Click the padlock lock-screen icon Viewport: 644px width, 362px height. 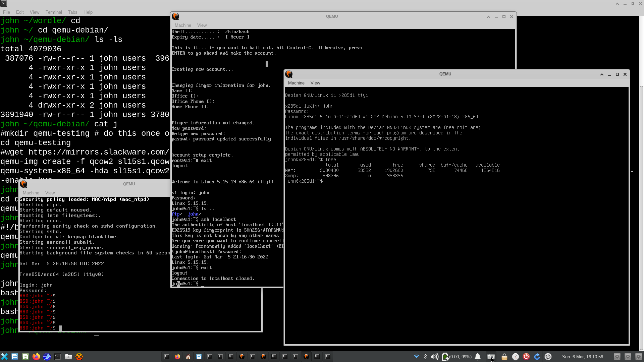504,357
